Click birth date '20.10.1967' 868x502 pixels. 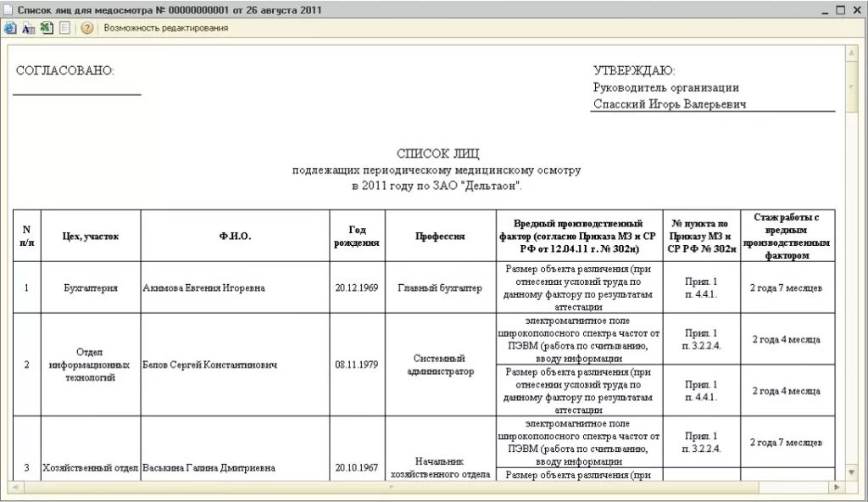357,449
